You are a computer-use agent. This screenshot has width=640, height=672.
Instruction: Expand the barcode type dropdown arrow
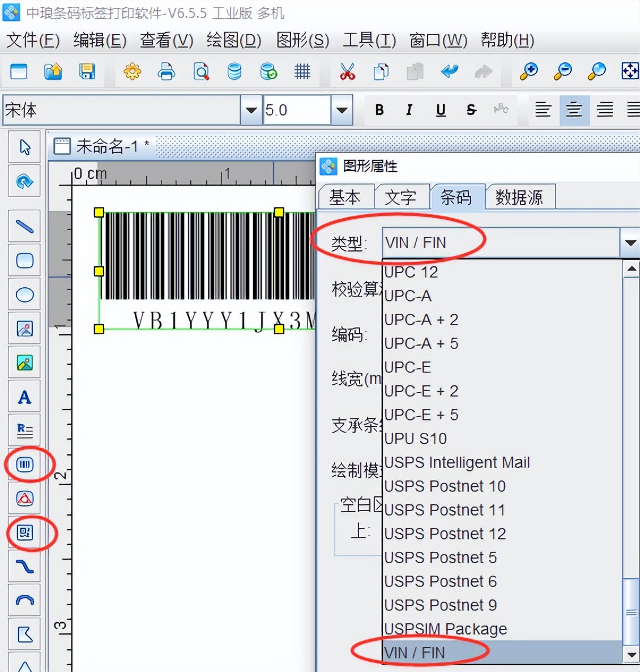[630, 243]
